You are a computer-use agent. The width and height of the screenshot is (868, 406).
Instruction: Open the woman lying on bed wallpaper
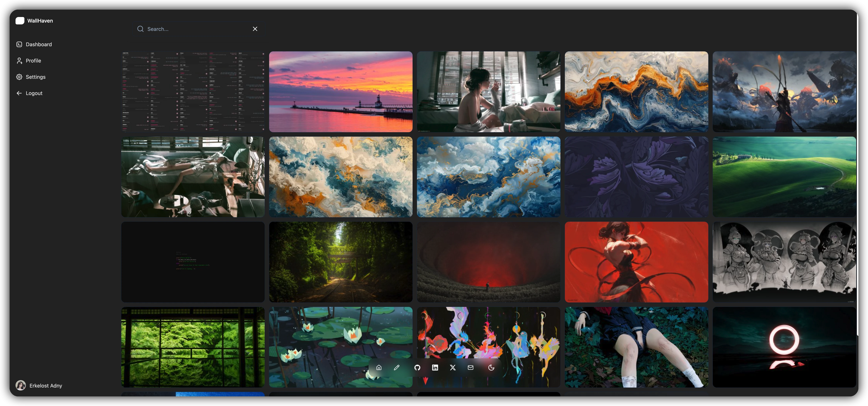(x=193, y=177)
